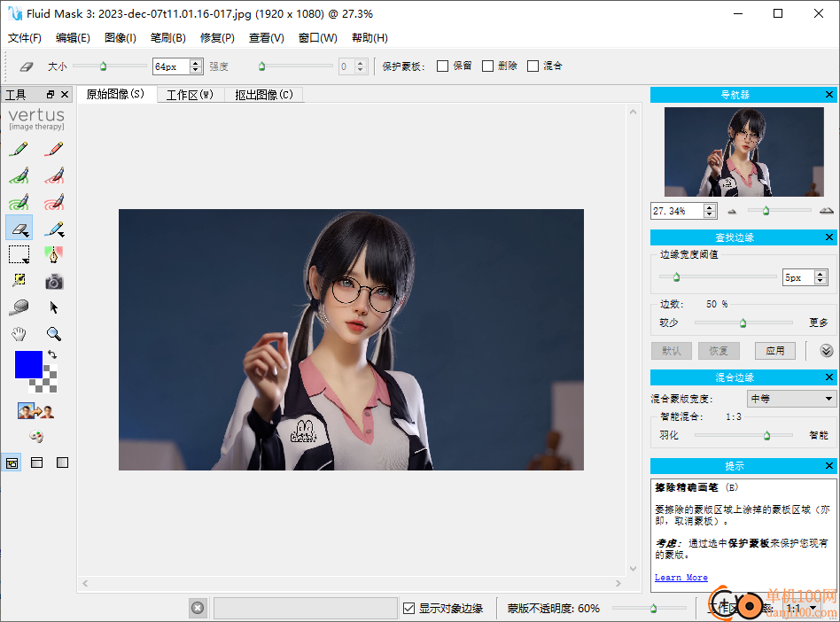Screen dimensions: 840x622
Task: Click the 恢复 button
Action: pyautogui.click(x=719, y=351)
